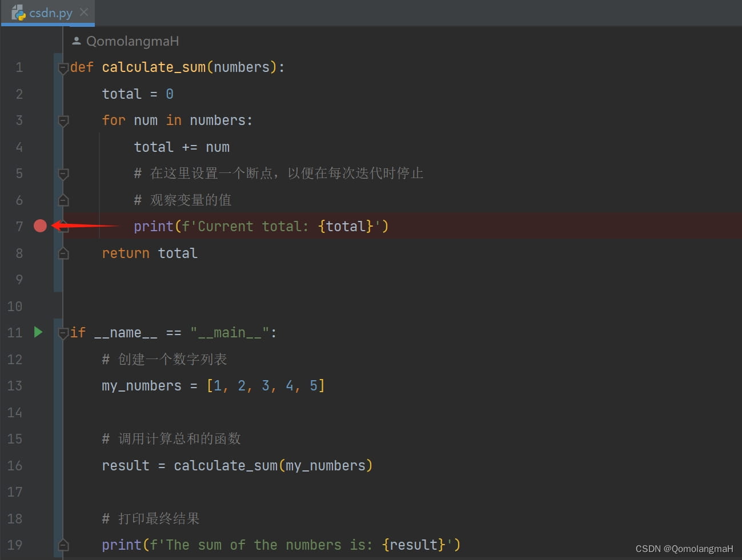
Task: Click the list '[1, 2, 3, 4, 5]' on line 13
Action: (266, 386)
